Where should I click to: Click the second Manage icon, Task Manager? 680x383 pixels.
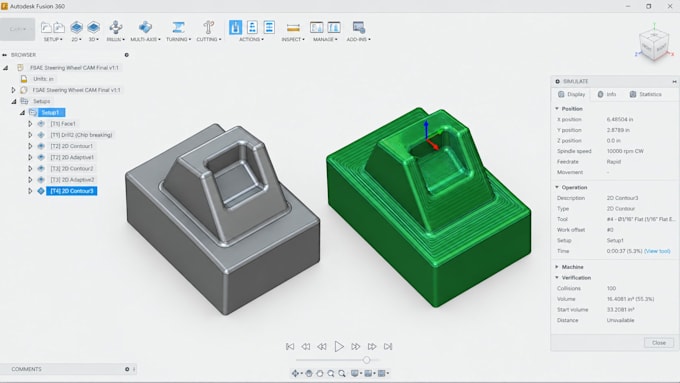click(x=333, y=27)
